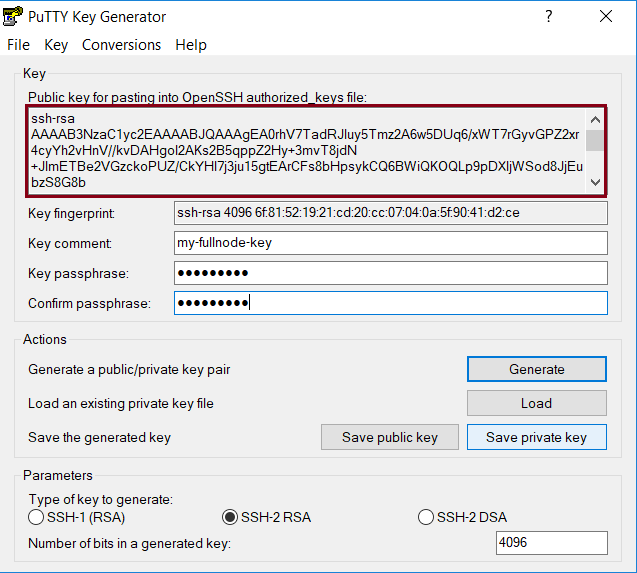Close the PuTTY Key Generator window
Screen dimensions: 637x573
pyautogui.click(x=606, y=16)
